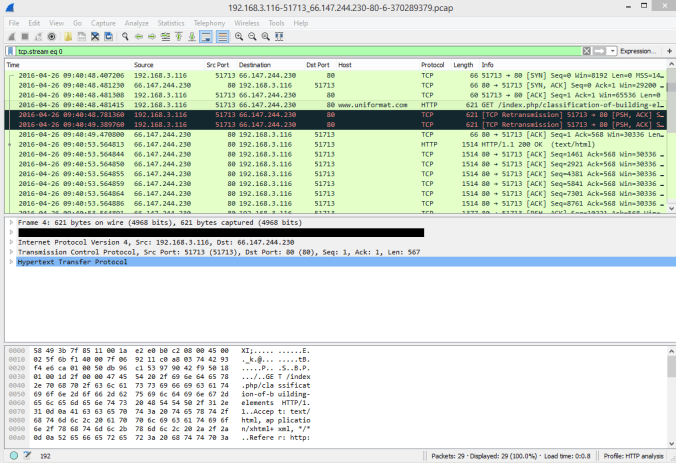676x463 pixels.
Task: Click into the tcp.stream eq 0 filter field
Action: [299, 51]
